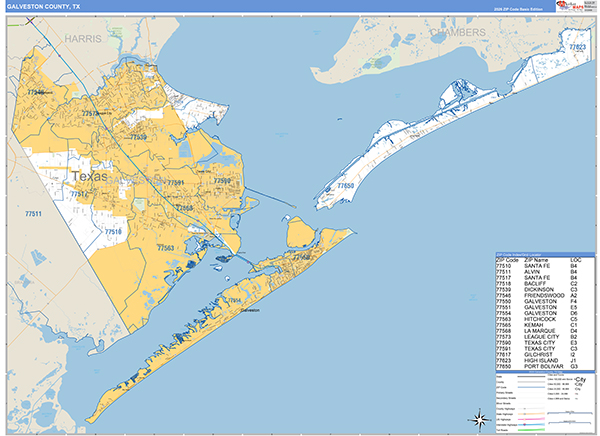
Task: Click the pink US Highways legend line
Action: click(531, 420)
